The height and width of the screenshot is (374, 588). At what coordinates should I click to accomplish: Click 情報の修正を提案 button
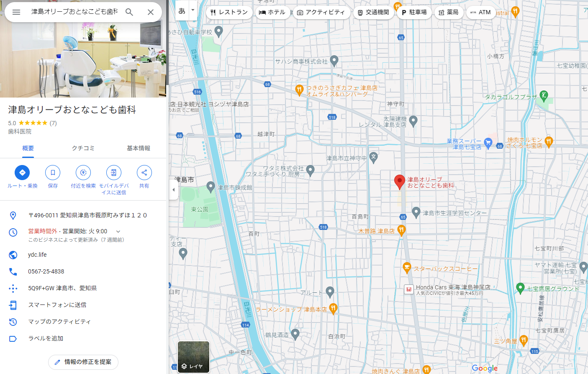(83, 362)
